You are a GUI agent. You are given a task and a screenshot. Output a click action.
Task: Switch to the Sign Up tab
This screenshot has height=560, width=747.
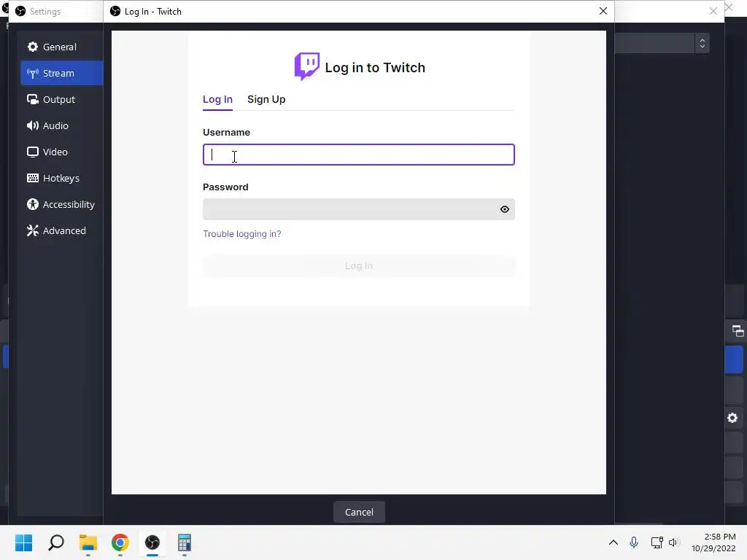point(266,99)
